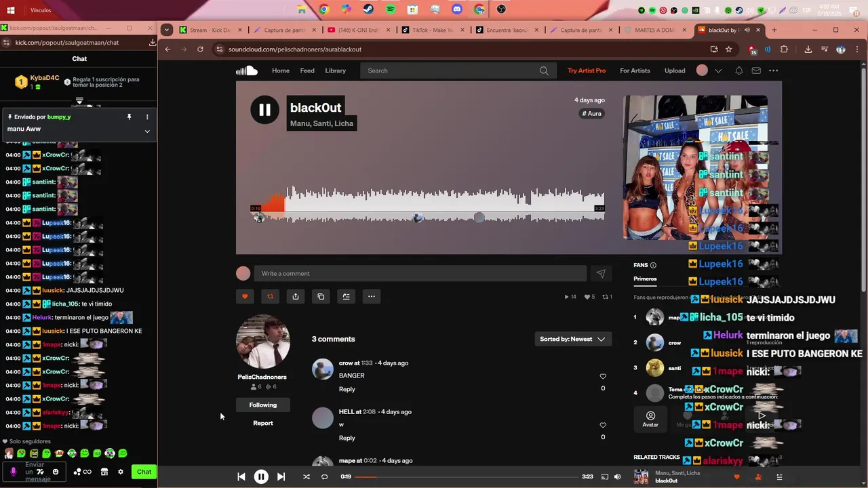The image size is (868, 488).
Task: Open the emote picker smiley in chat input
Action: (56, 472)
